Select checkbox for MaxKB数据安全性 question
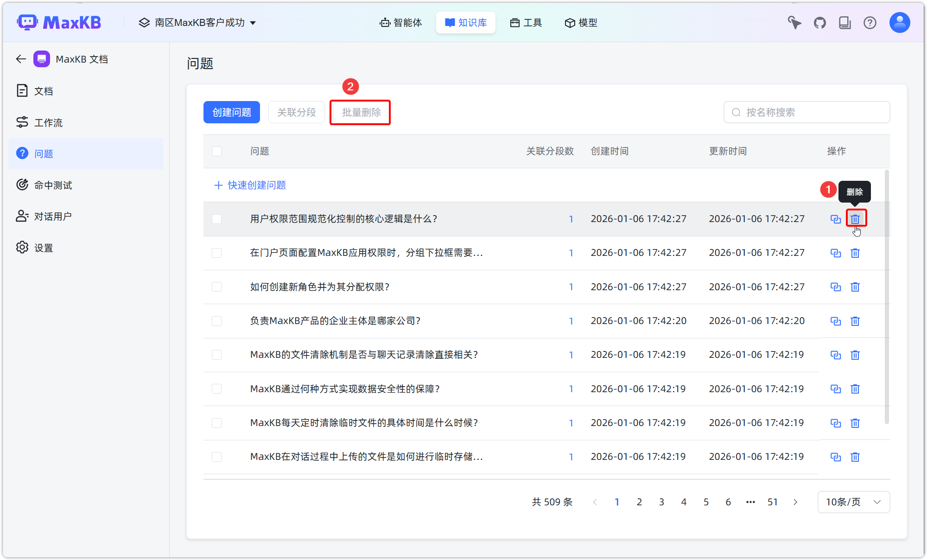This screenshot has height=560, width=927. [x=216, y=389]
